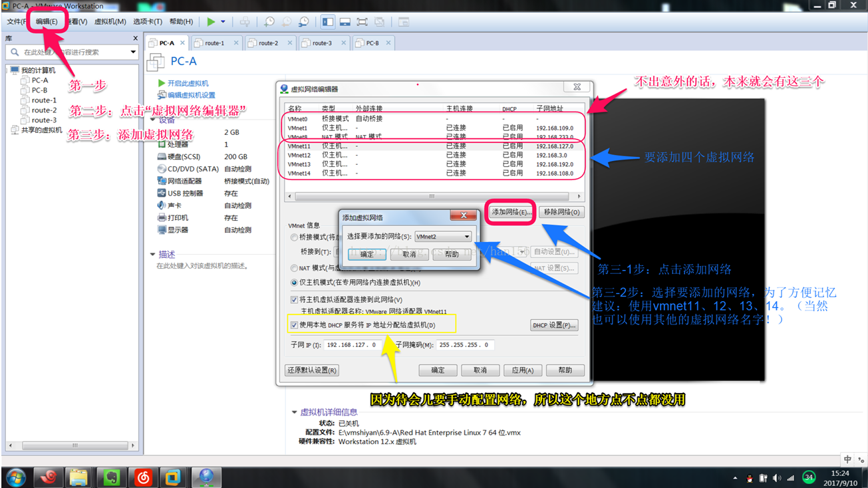Click 取消 in 添加虚拟网络 dialog

click(410, 254)
